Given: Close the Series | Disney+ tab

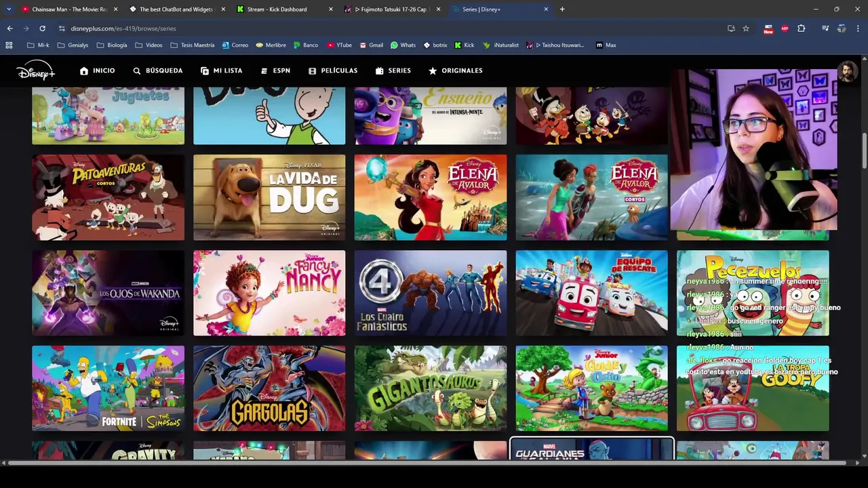Looking at the screenshot, I should pos(546,9).
